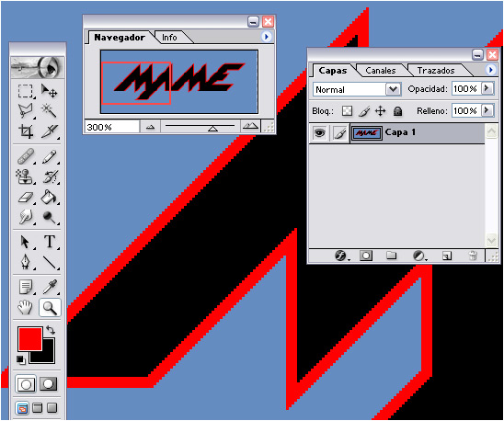This screenshot has height=421, width=504.
Task: Open Adobe Online from the toolbox header image
Action: 38,67
